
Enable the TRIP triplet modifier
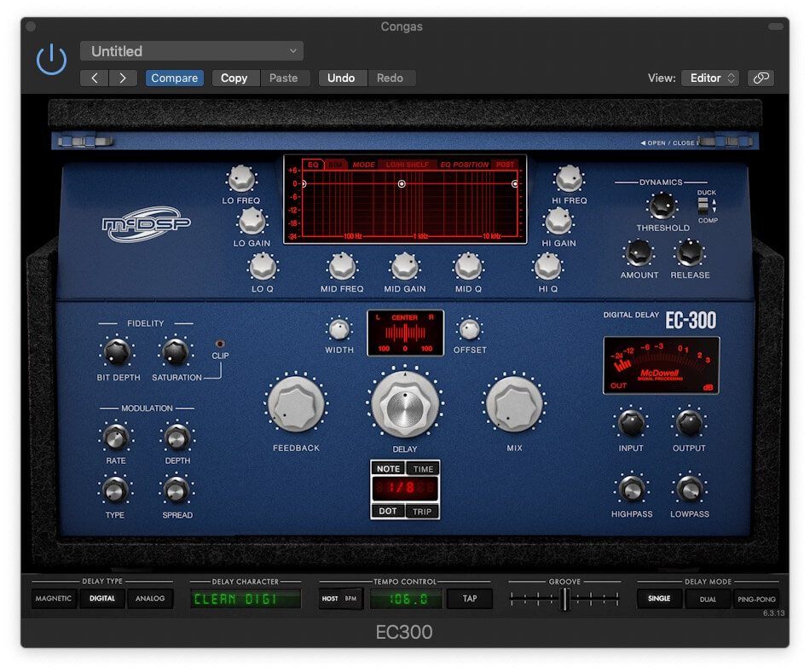point(422,512)
